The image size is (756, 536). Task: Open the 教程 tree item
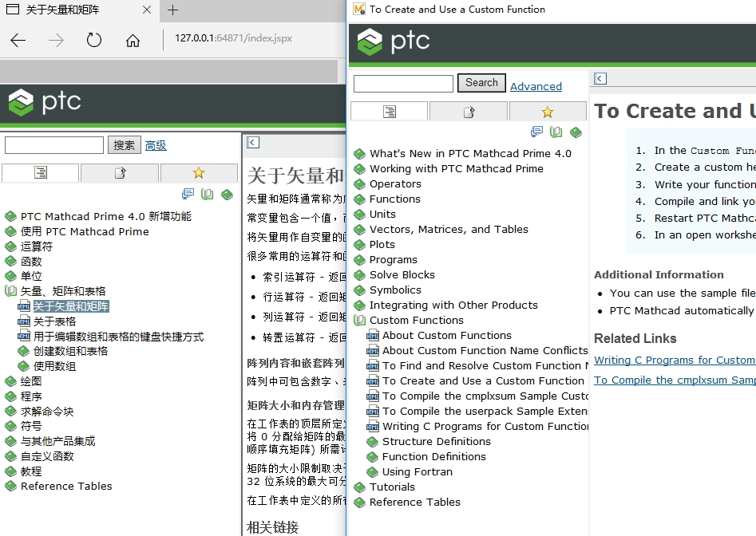pyautogui.click(x=31, y=471)
